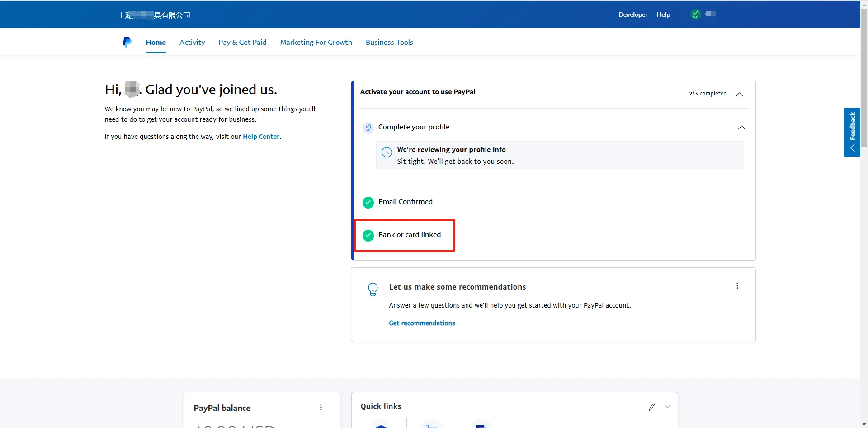Go to the Home tab
The height and width of the screenshot is (428, 868).
pyautogui.click(x=156, y=43)
